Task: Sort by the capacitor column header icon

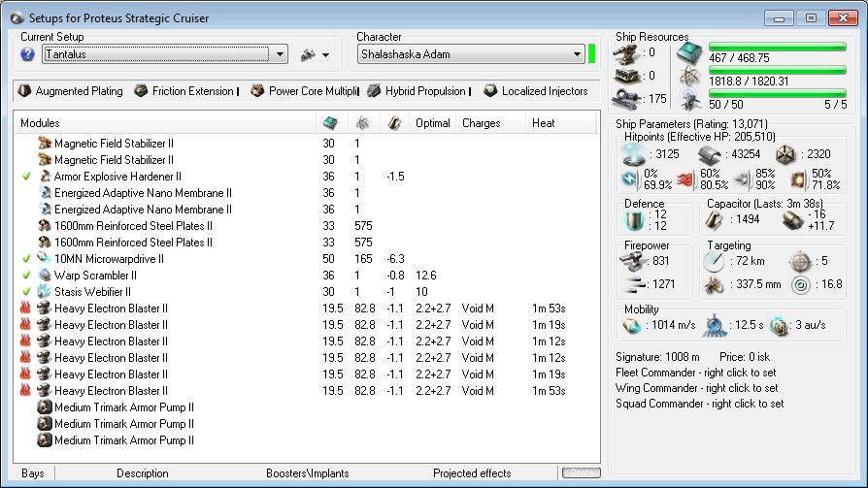Action: tap(394, 123)
